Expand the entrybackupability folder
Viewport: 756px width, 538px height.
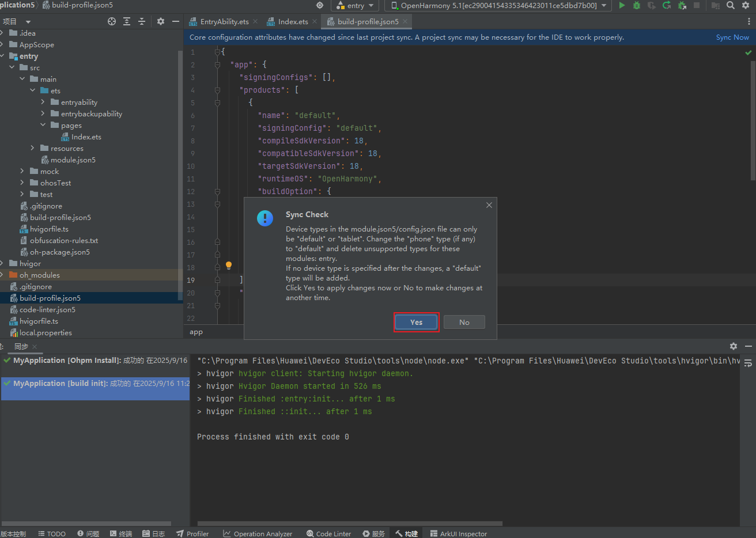tap(43, 113)
